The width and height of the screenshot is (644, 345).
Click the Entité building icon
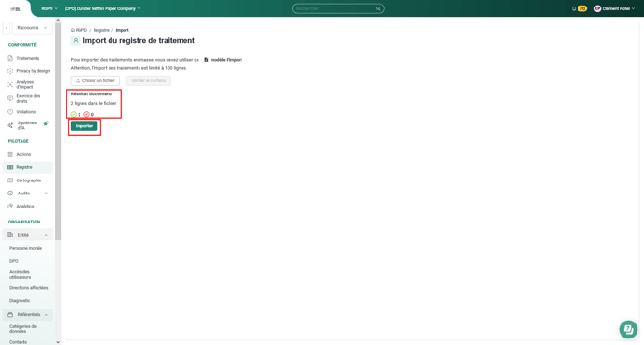[x=10, y=235]
